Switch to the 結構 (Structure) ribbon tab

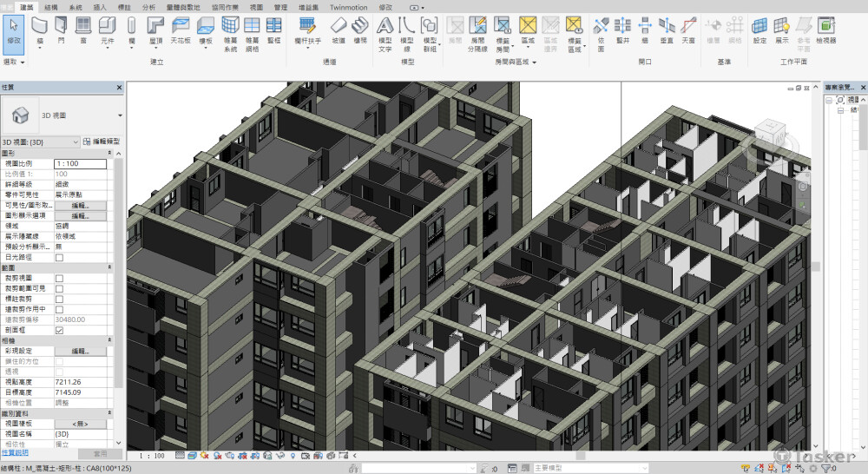tap(51, 7)
